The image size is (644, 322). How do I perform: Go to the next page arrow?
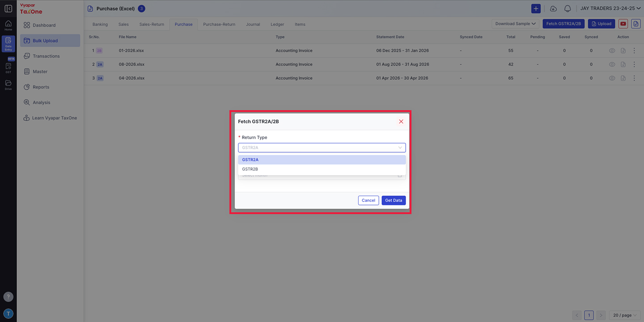pos(601,315)
